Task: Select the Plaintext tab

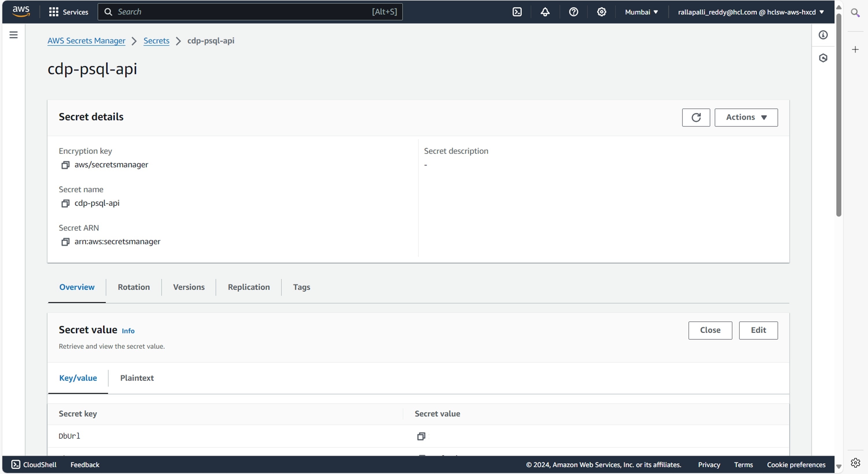Action: tap(137, 378)
